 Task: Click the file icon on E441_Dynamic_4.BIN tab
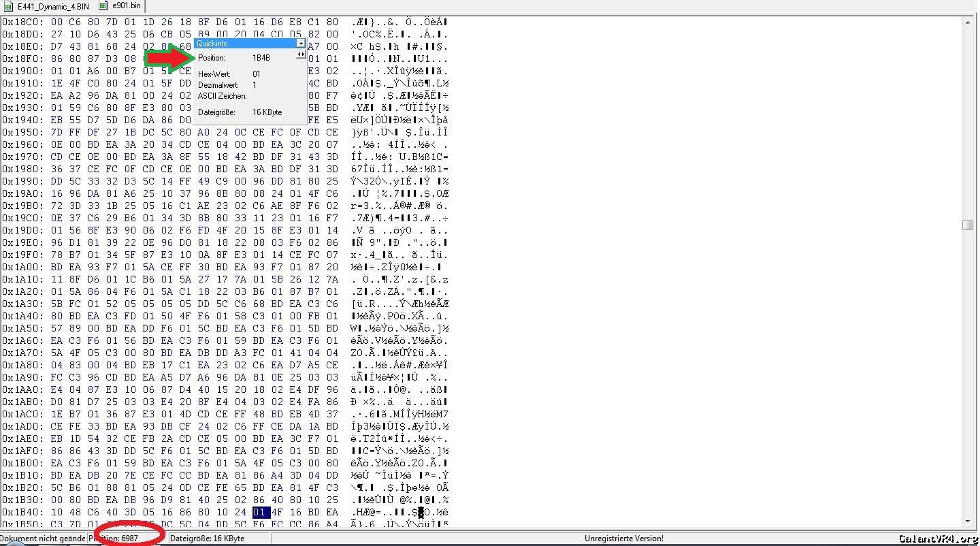pyautogui.click(x=9, y=6)
